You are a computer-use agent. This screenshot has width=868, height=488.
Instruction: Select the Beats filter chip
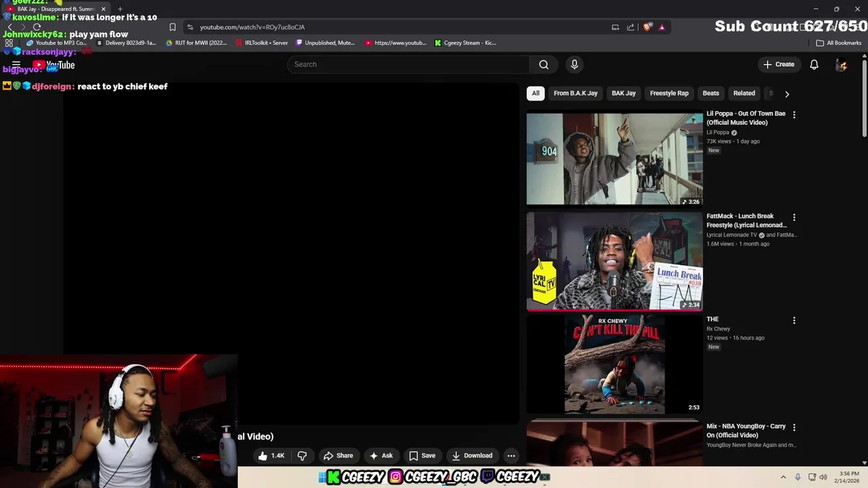click(711, 94)
